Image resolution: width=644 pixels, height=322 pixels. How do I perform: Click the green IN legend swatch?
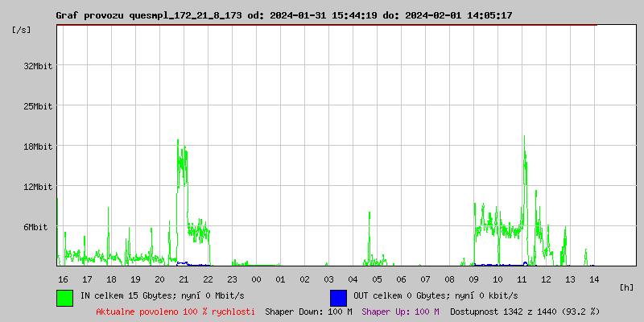click(x=64, y=297)
